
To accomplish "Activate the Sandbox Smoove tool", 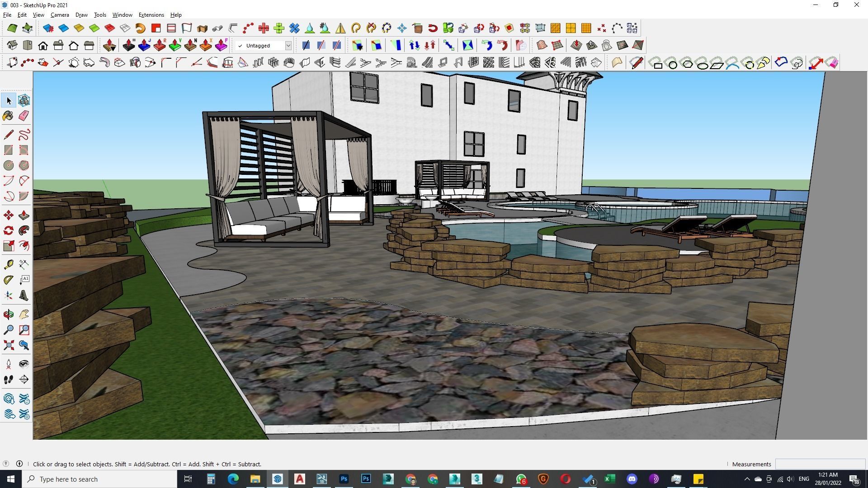I will [x=576, y=45].
